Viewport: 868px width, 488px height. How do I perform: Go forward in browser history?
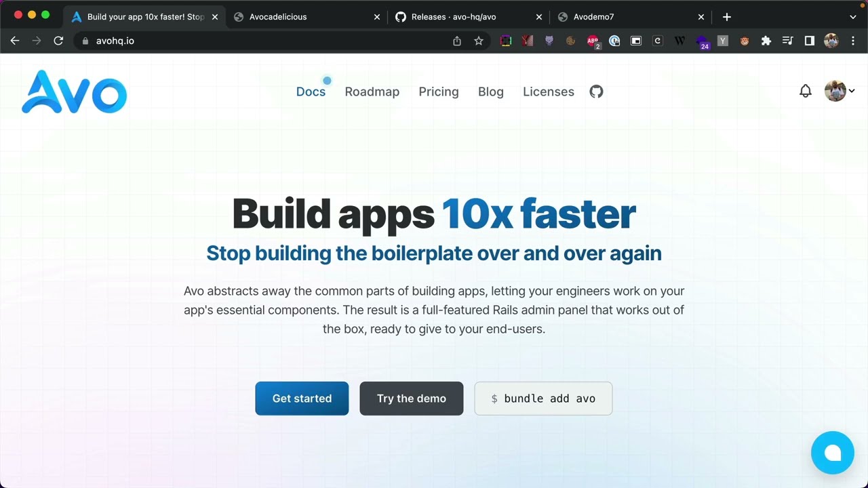(x=37, y=41)
